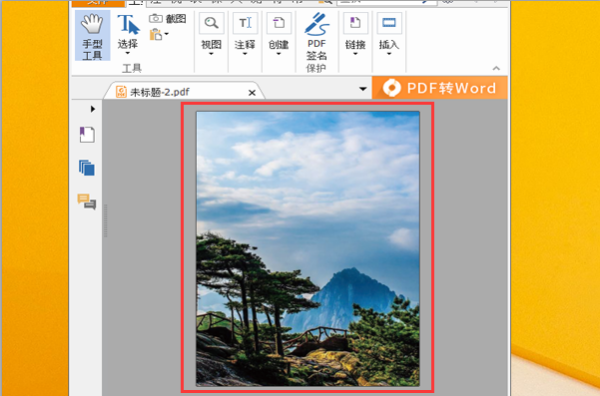Open the page thumbnails panel icon
This screenshot has width=600, height=396.
pyautogui.click(x=87, y=168)
